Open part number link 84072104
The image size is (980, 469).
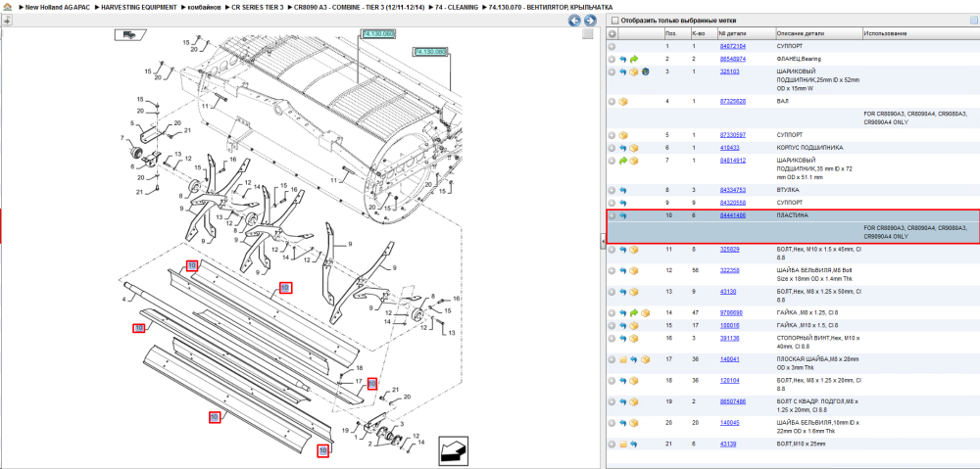732,46
